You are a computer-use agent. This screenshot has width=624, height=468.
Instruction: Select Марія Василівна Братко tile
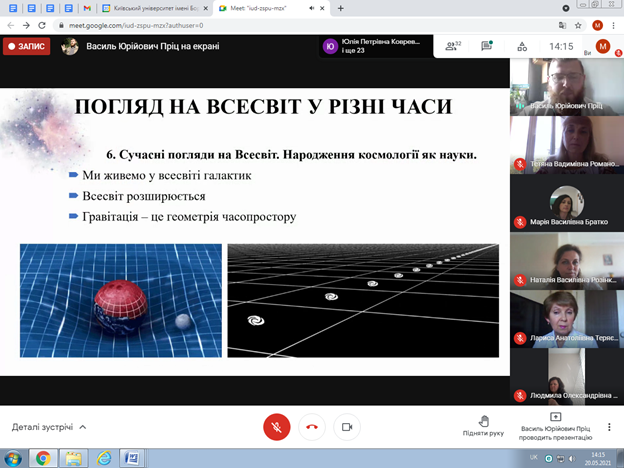tap(567, 203)
